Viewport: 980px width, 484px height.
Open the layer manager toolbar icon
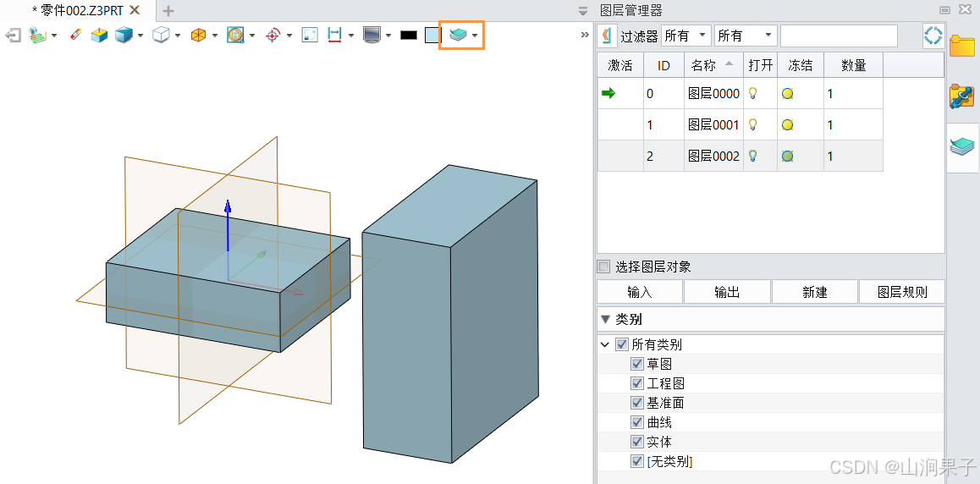[458, 35]
